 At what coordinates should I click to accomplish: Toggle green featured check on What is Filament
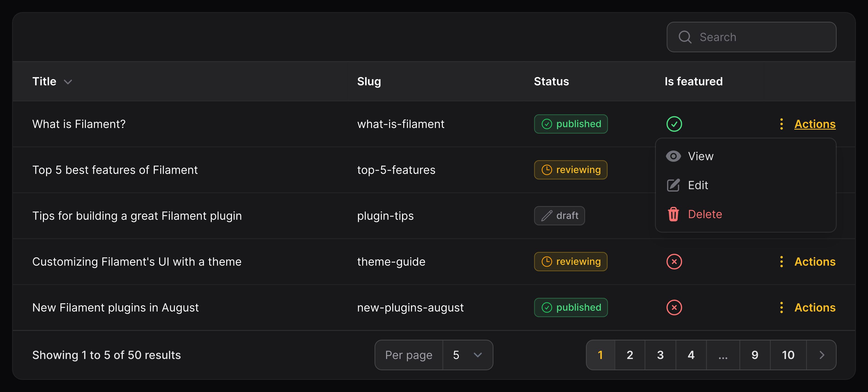pos(674,124)
